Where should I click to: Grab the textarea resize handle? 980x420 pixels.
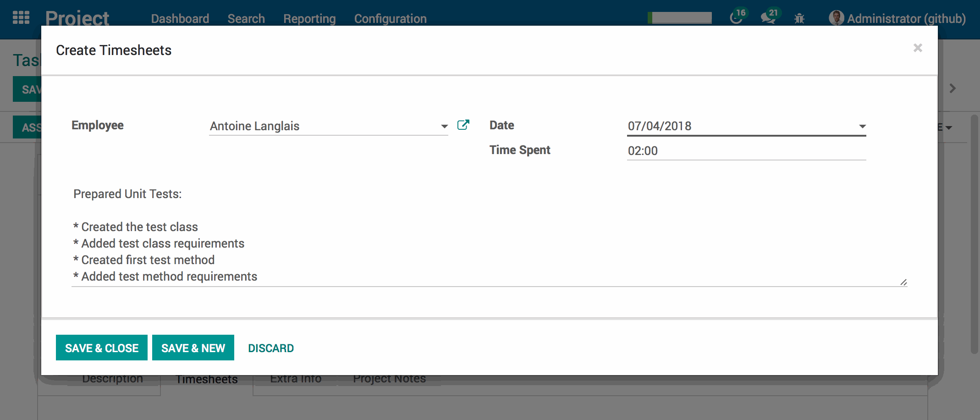pos(903,282)
